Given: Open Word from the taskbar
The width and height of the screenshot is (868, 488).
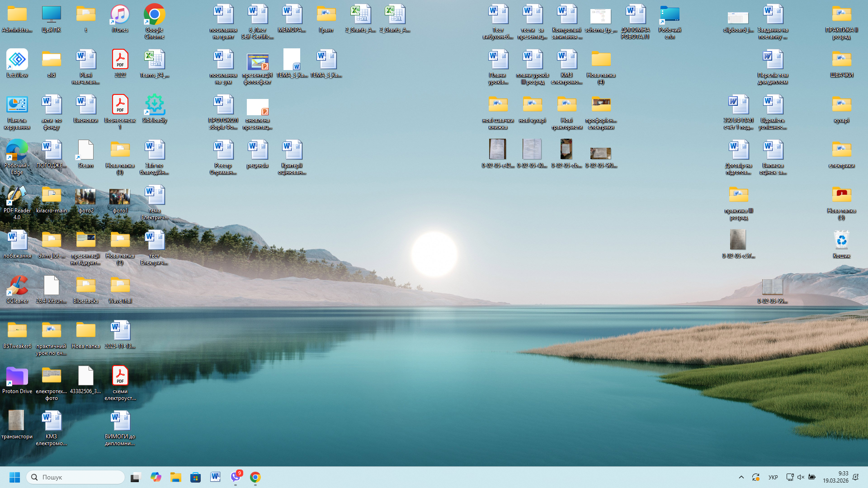Looking at the screenshot, I should 215,477.
